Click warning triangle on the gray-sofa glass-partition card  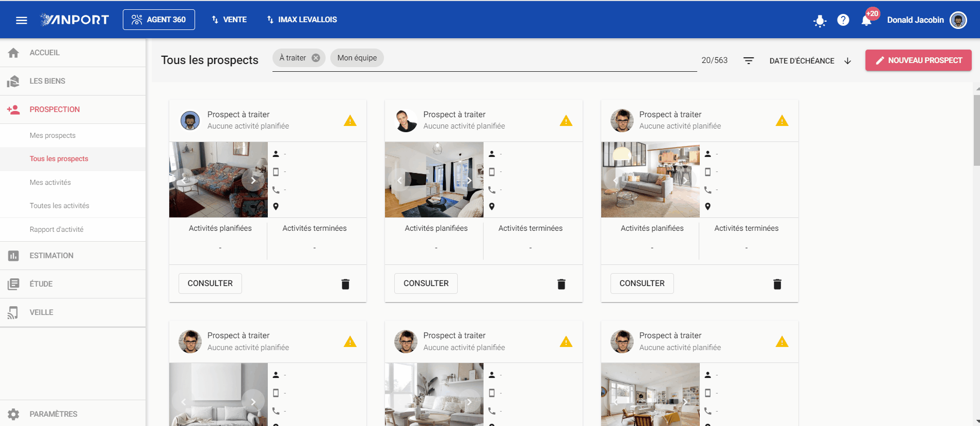[782, 121]
